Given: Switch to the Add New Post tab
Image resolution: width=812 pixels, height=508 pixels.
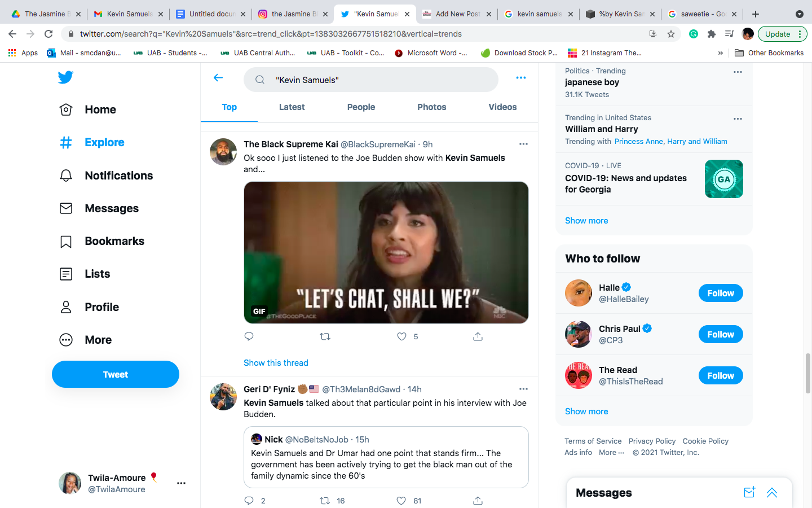Looking at the screenshot, I should (x=457, y=14).
